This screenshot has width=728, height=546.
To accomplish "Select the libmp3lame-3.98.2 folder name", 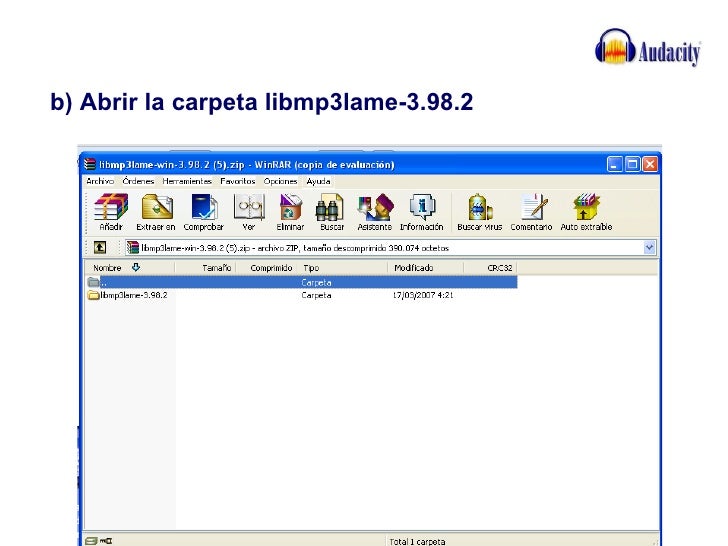I will 134,295.
